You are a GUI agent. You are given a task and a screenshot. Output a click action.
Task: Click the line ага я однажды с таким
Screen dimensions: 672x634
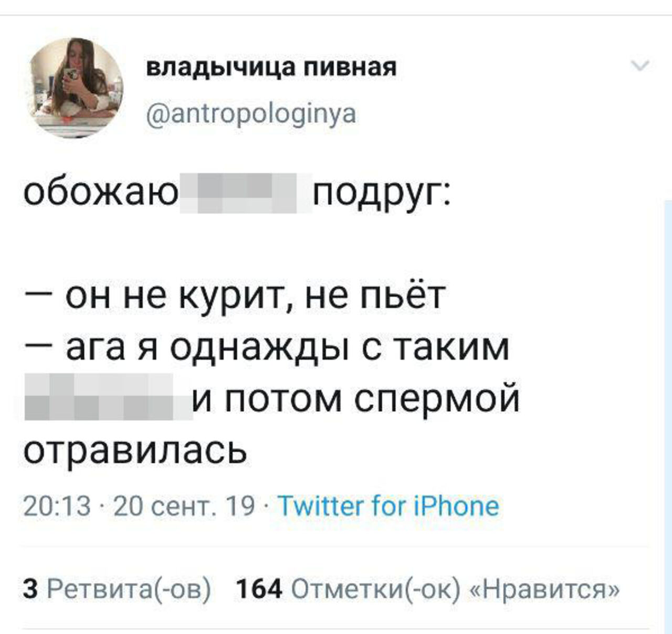(x=287, y=347)
